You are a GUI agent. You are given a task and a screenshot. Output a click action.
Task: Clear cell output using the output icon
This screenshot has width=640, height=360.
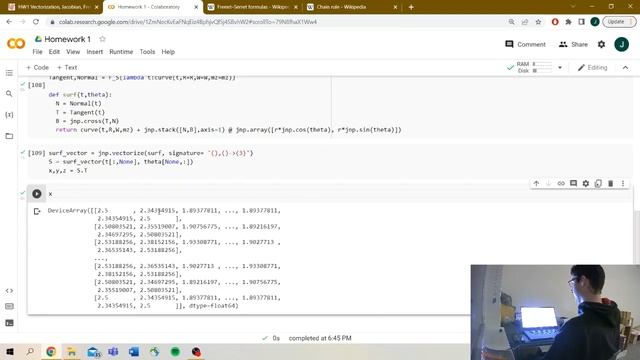(37, 211)
